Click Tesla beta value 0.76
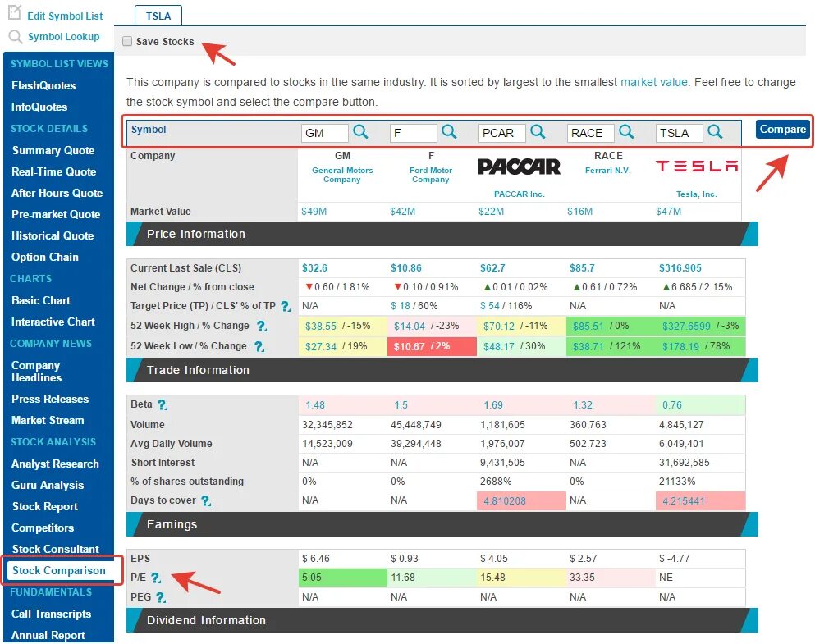815x644 pixels. (x=671, y=405)
